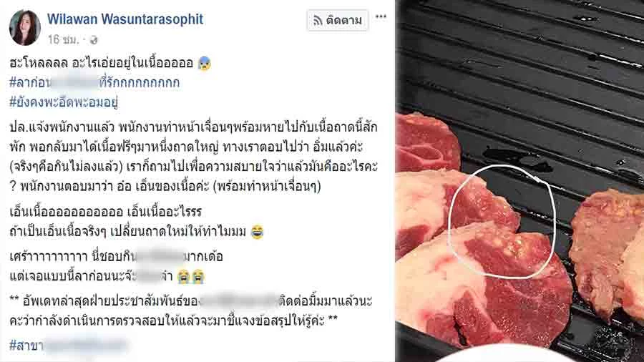Open the Wilawan Wasuntarasophit profile link
The height and width of the screenshot is (362, 644).
(x=125, y=19)
